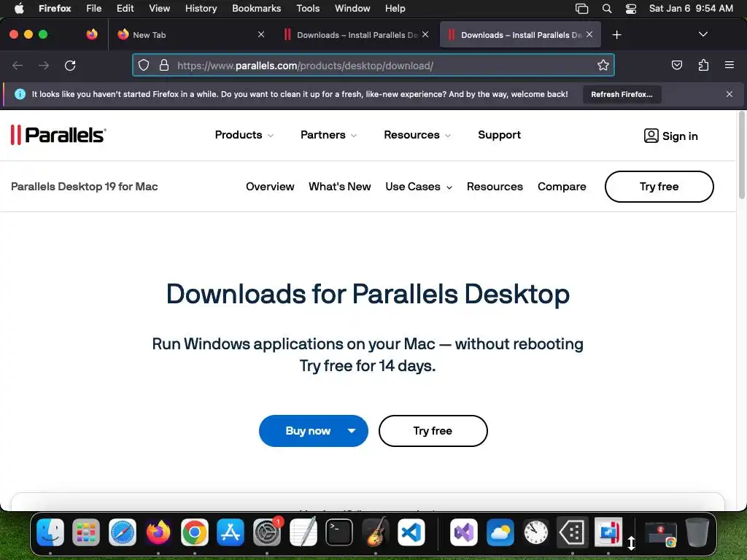
Task: Dismiss the Firefox refresh notification bar
Action: 729,94
